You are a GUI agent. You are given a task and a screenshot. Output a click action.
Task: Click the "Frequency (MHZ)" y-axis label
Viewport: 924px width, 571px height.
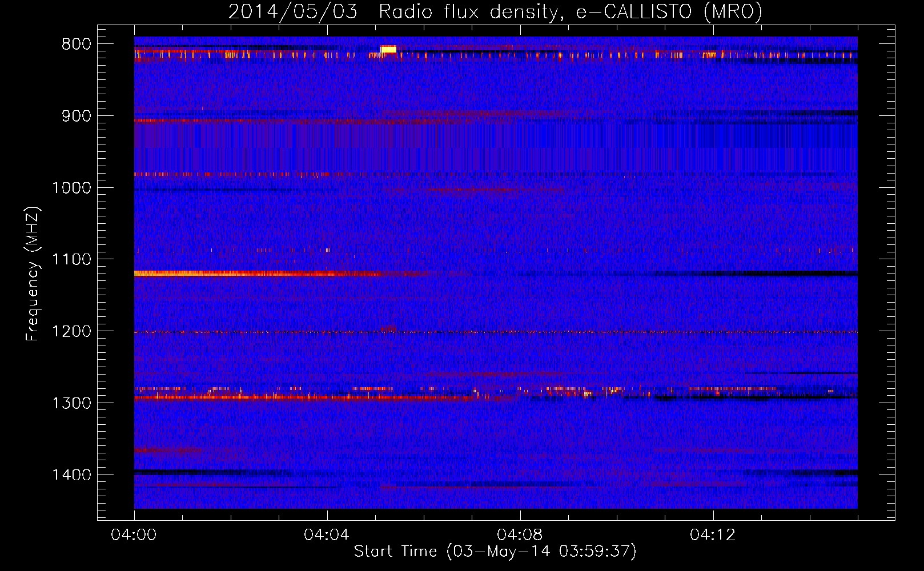[33, 274]
